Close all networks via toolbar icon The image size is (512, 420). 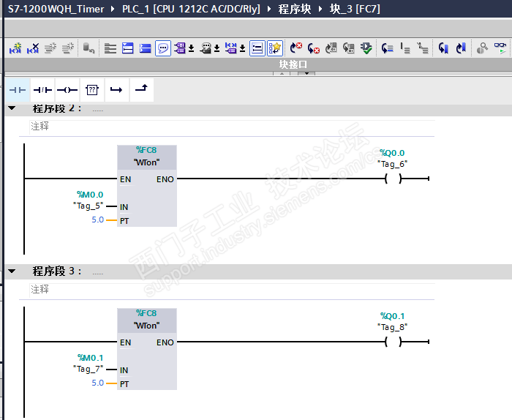click(x=145, y=48)
